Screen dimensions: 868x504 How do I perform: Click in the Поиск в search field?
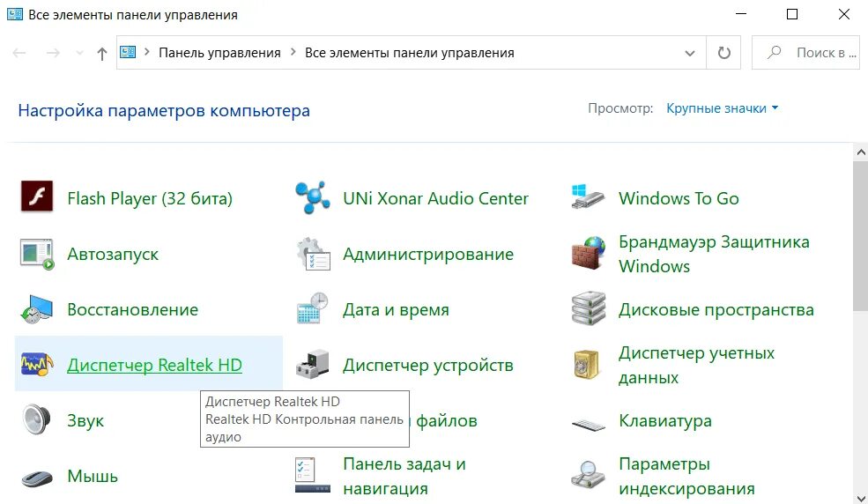(x=805, y=53)
